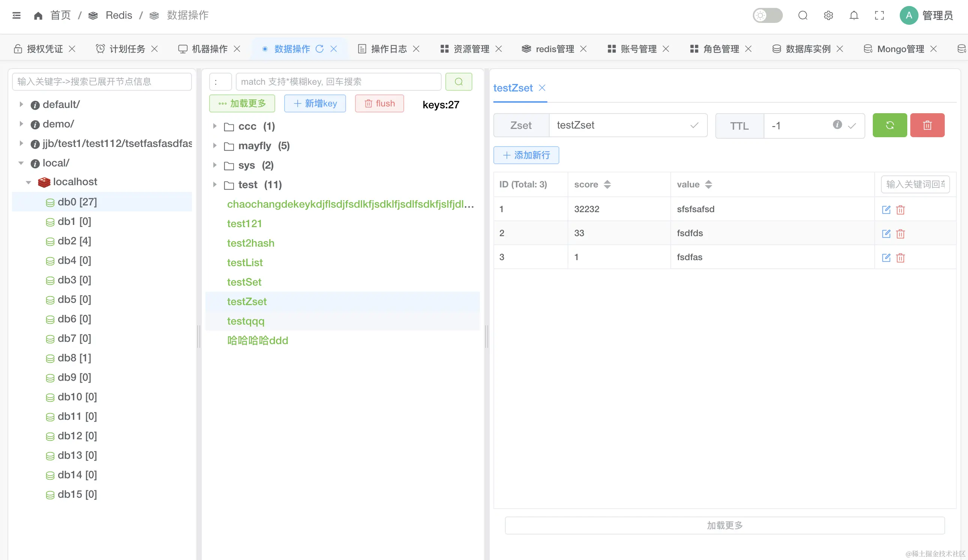Switch to the 操作日志 tab
The width and height of the screenshot is (968, 560).
388,49
